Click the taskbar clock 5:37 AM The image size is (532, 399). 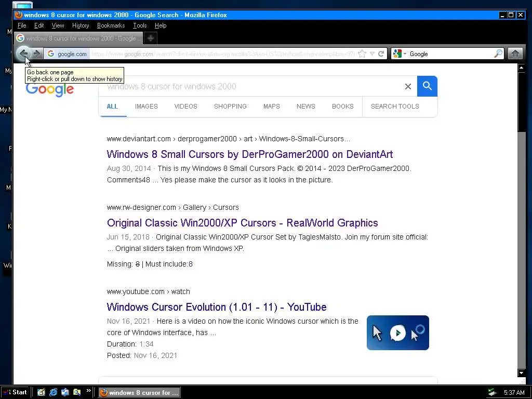[x=514, y=393]
